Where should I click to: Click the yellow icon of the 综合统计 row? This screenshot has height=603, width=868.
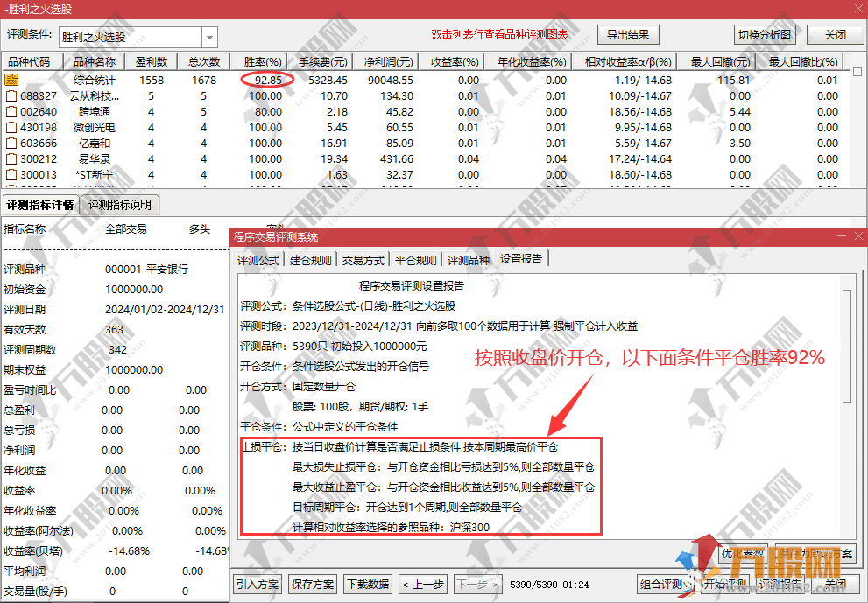pyautogui.click(x=11, y=80)
